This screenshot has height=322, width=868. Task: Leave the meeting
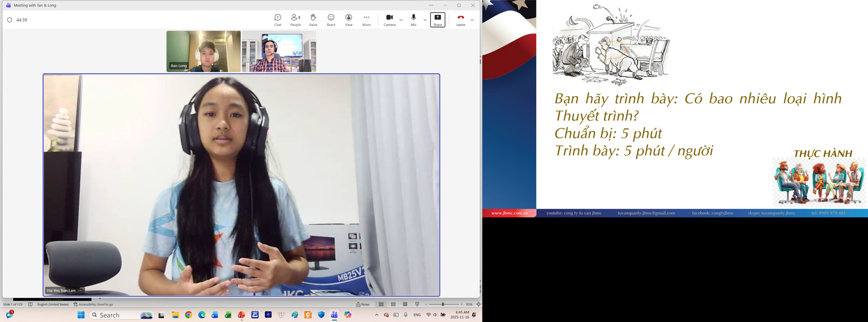point(460,20)
